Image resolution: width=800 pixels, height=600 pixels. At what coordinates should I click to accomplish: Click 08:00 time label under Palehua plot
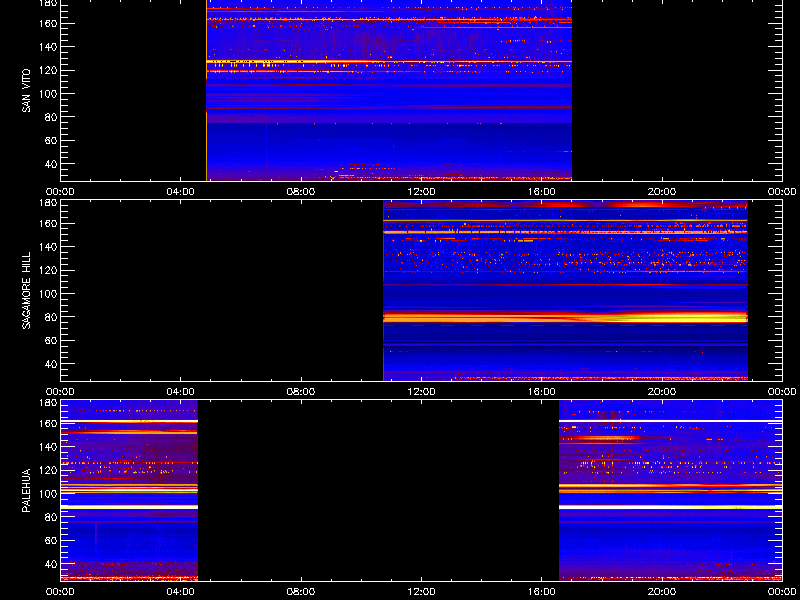click(301, 592)
